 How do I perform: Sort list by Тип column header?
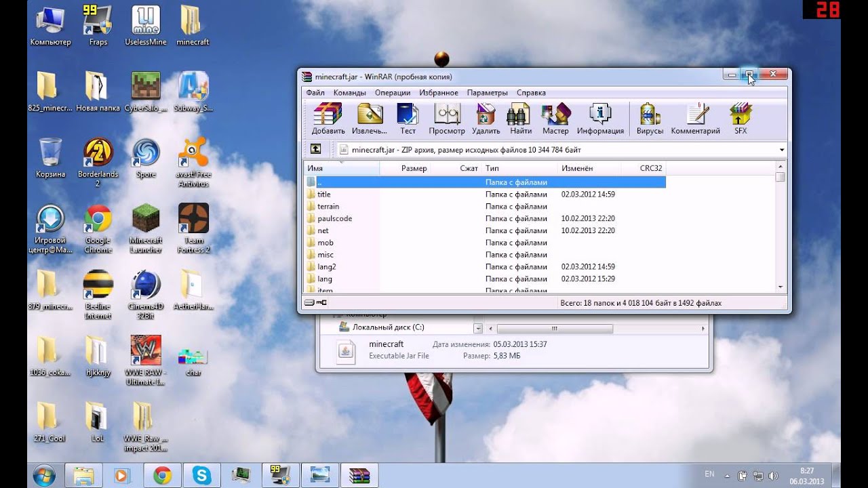click(519, 168)
